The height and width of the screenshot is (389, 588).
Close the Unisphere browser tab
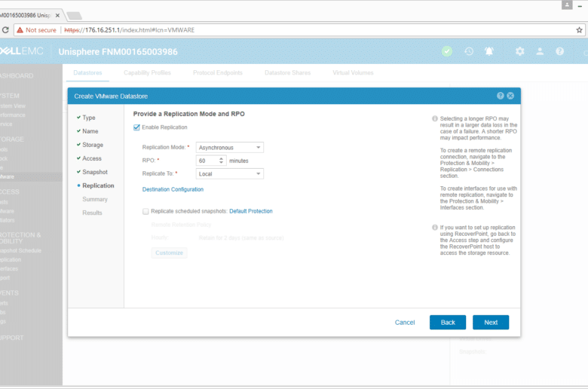(x=57, y=15)
